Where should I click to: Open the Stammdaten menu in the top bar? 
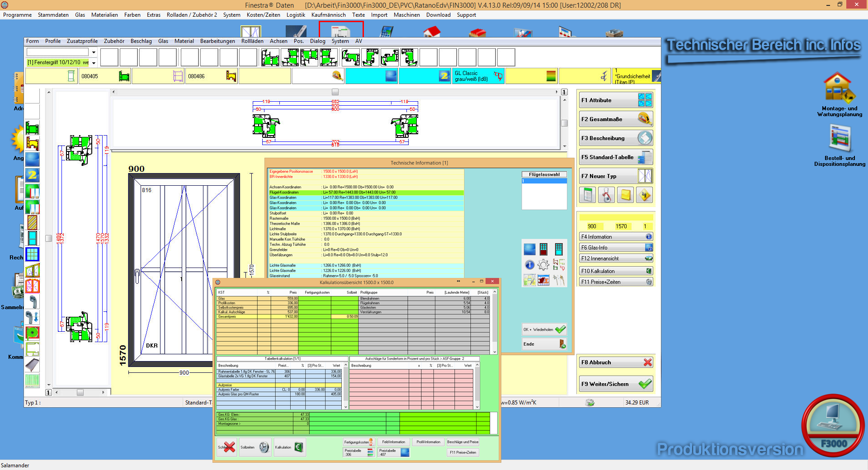click(x=53, y=15)
